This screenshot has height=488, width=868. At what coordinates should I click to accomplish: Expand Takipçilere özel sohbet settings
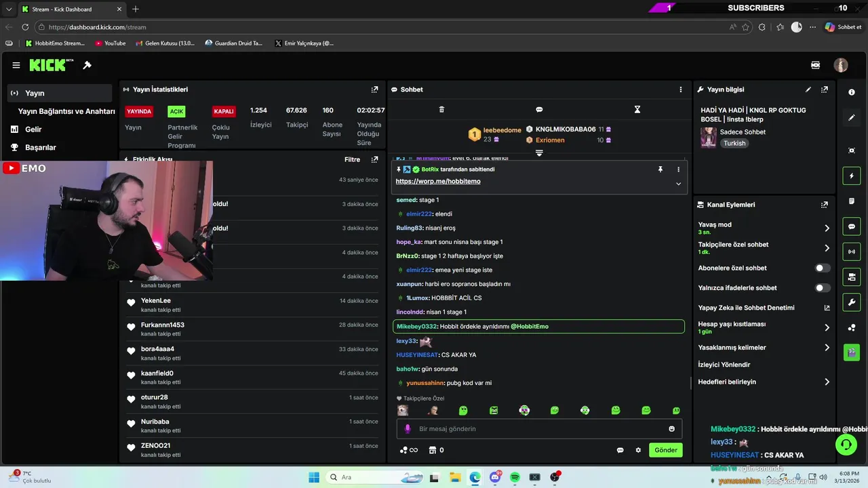point(827,248)
